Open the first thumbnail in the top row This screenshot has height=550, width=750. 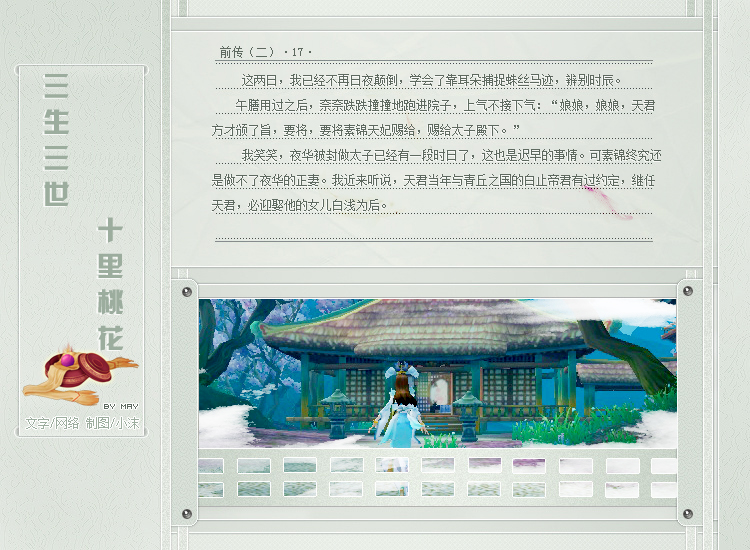[x=211, y=466]
